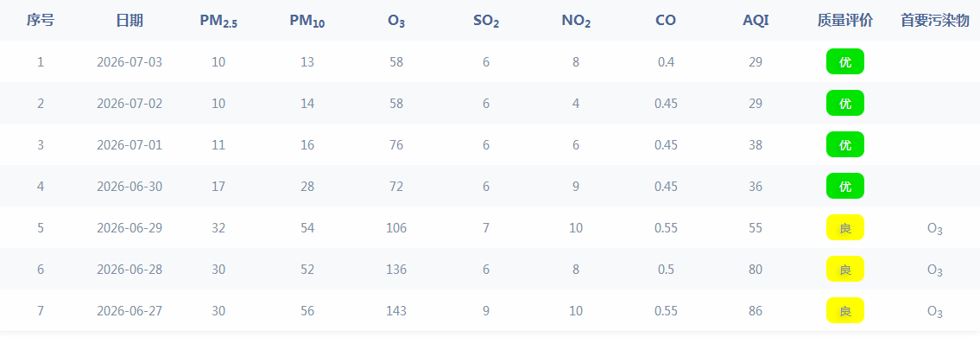980x337 pixels.
Task: Click yellow 良 badge for 2026-06-27
Action: 845,311
